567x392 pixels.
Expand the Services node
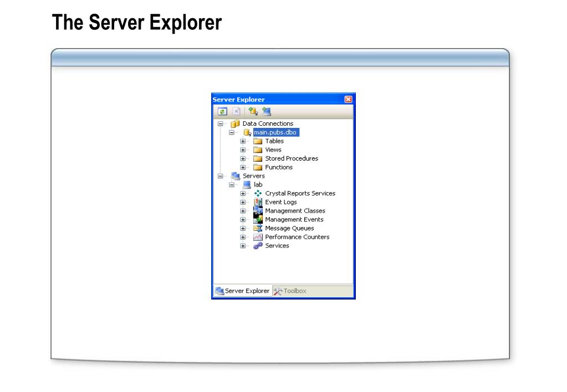pyautogui.click(x=243, y=246)
